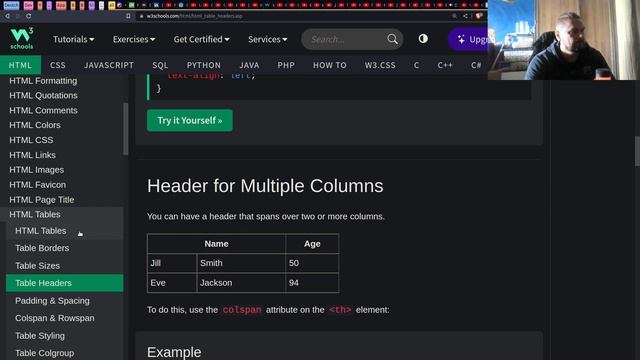Click the Jill table cell
The image size is (640, 360).
pos(172,263)
